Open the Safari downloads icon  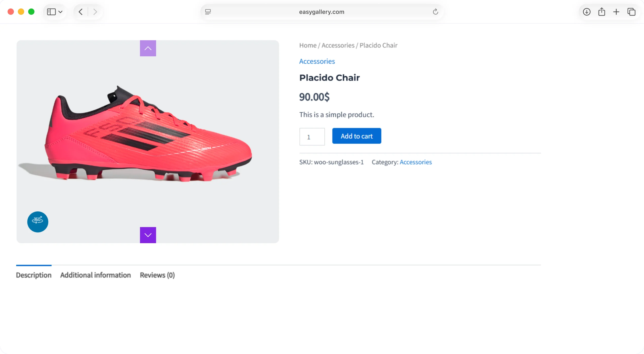[x=587, y=12]
